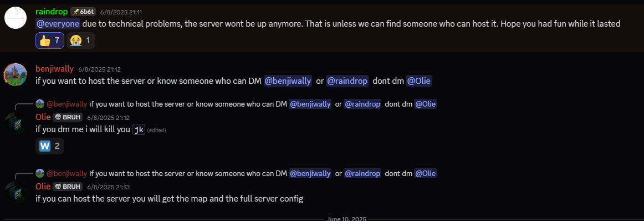Toggle the W reaction with 2 votes
644x221 pixels.
(x=50, y=145)
